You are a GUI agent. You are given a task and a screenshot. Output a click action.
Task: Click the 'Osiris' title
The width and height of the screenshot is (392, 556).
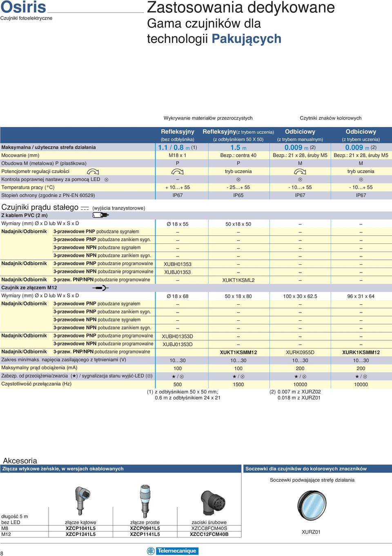pyautogui.click(x=23, y=7)
